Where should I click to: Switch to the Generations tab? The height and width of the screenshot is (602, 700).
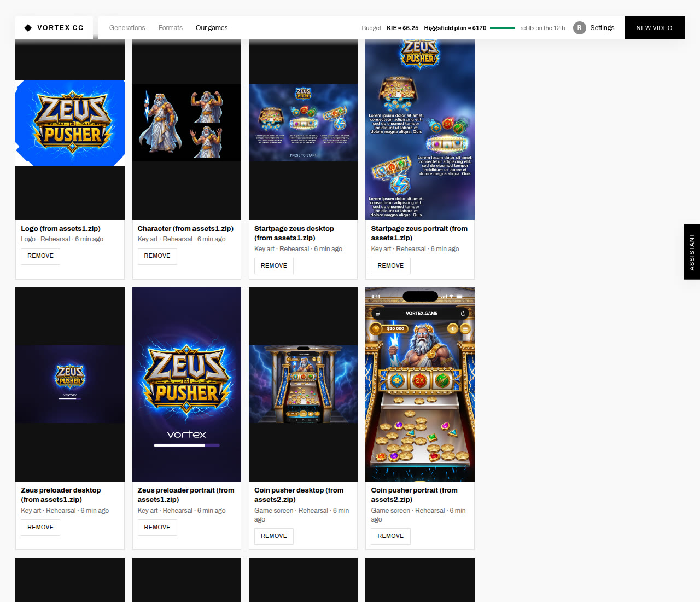127,28
